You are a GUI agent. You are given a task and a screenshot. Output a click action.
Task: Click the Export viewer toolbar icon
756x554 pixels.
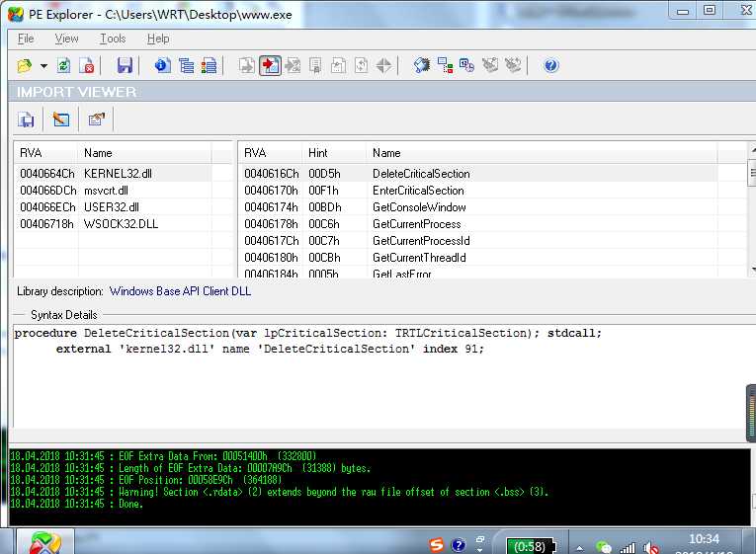pyautogui.click(x=247, y=65)
